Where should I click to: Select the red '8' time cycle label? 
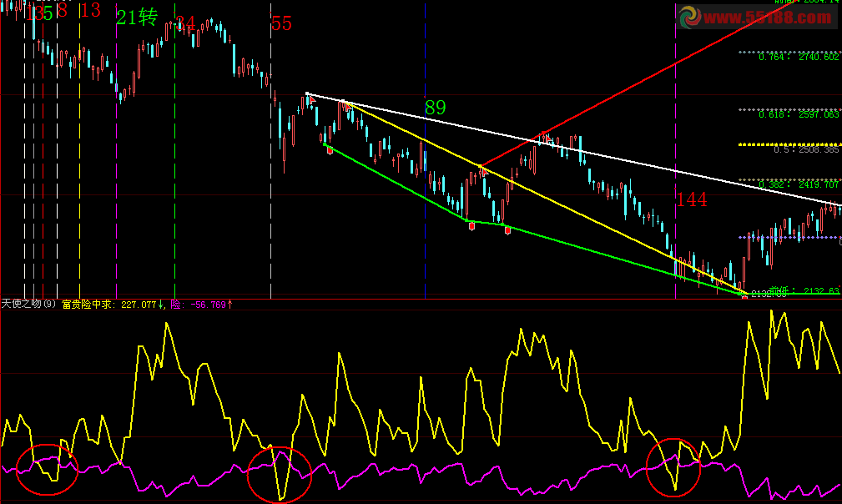tap(63, 11)
